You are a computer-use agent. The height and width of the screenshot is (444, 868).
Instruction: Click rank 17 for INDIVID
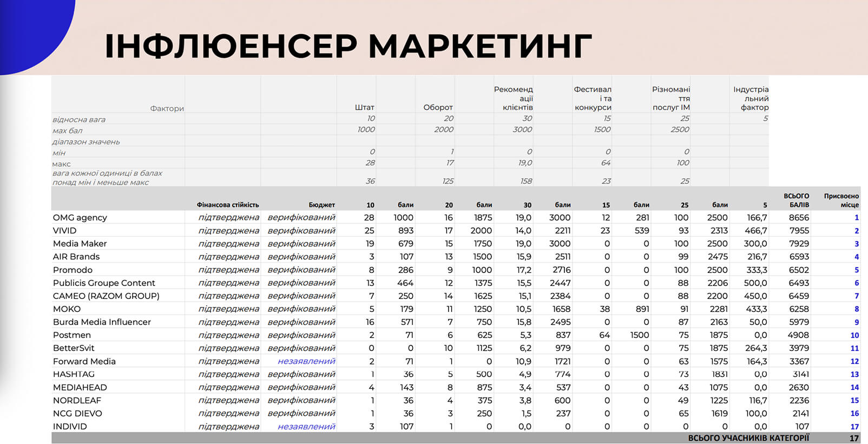(854, 427)
